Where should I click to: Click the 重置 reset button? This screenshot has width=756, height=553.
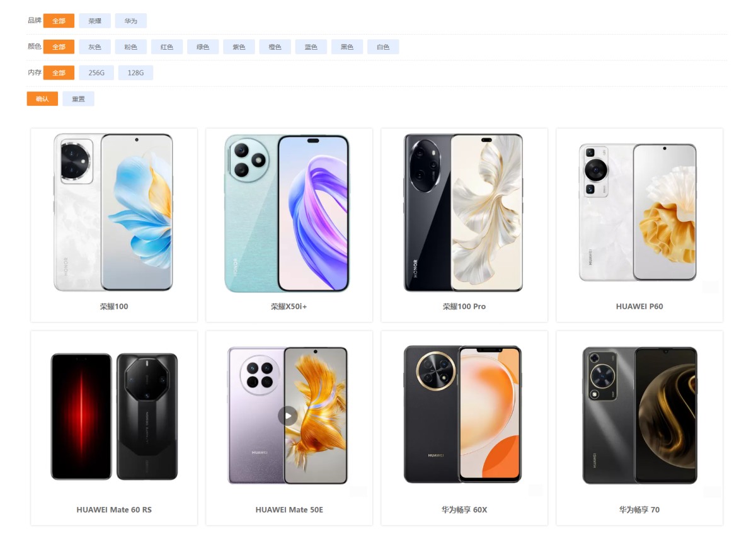pyautogui.click(x=78, y=99)
